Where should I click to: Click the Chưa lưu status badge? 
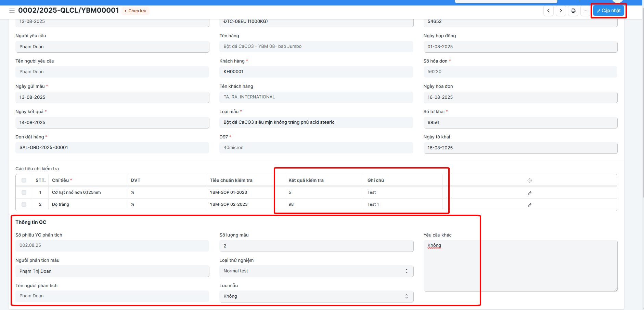tap(136, 11)
